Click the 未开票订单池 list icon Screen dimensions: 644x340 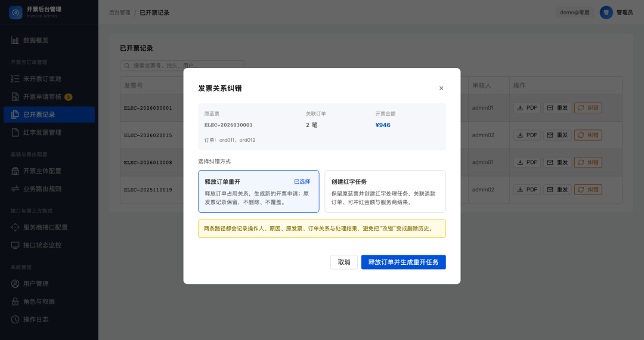(x=15, y=79)
